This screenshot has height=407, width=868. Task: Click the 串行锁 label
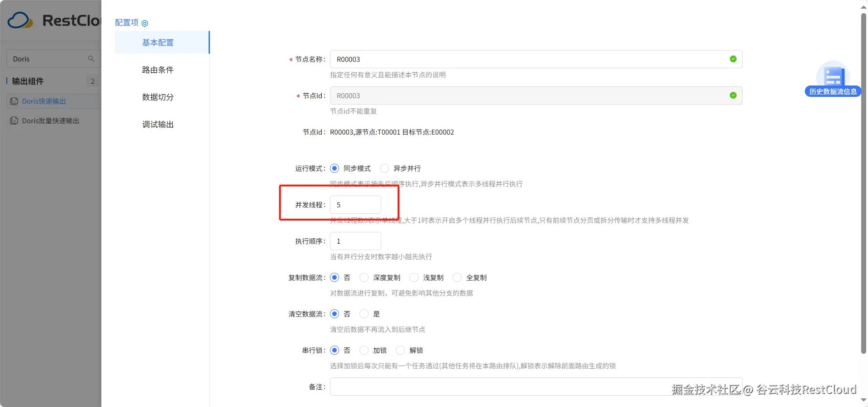coord(314,350)
